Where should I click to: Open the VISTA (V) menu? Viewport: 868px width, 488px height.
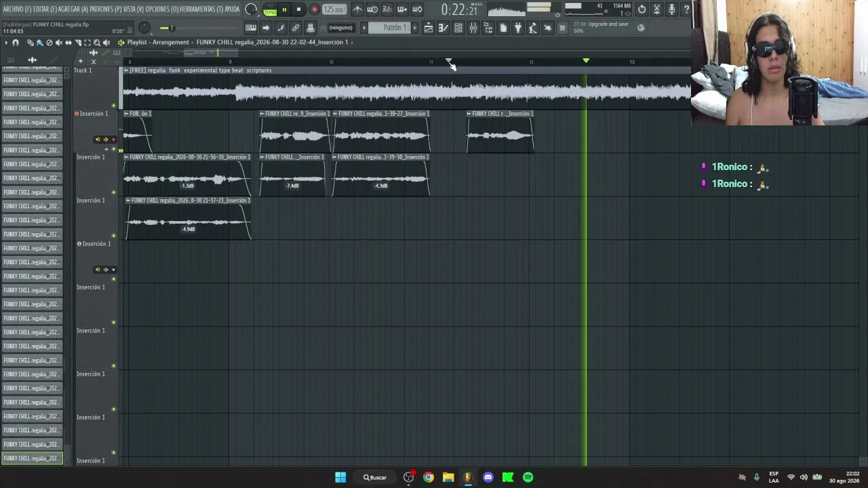[134, 9]
